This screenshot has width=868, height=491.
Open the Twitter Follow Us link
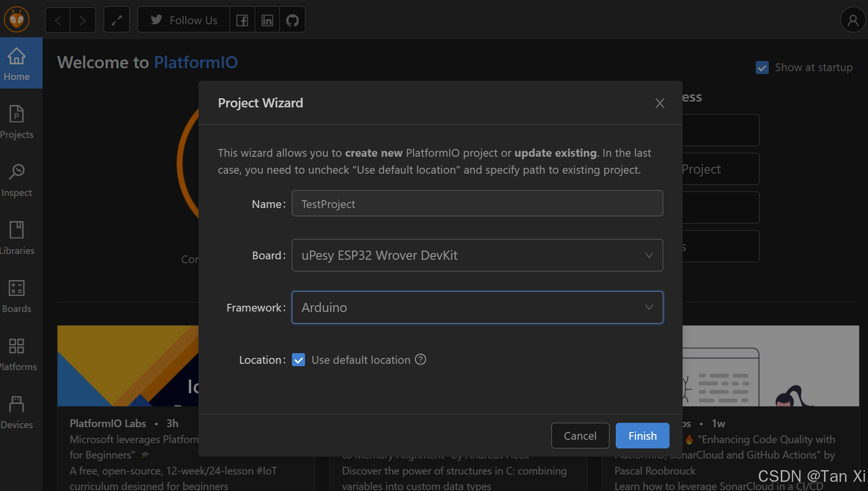[184, 20]
